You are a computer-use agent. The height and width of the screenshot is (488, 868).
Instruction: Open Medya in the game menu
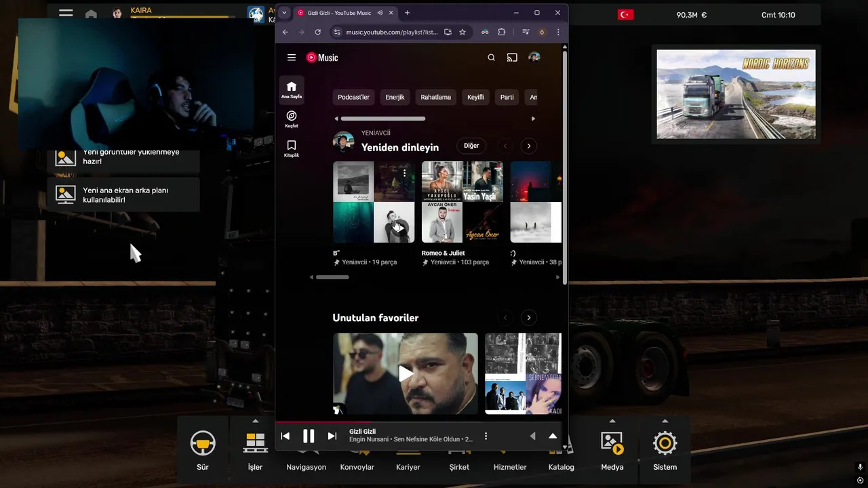point(612,451)
